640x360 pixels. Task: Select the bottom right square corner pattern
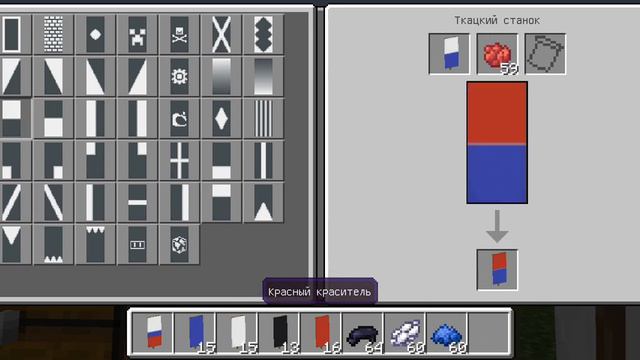pyautogui.click(x=53, y=160)
